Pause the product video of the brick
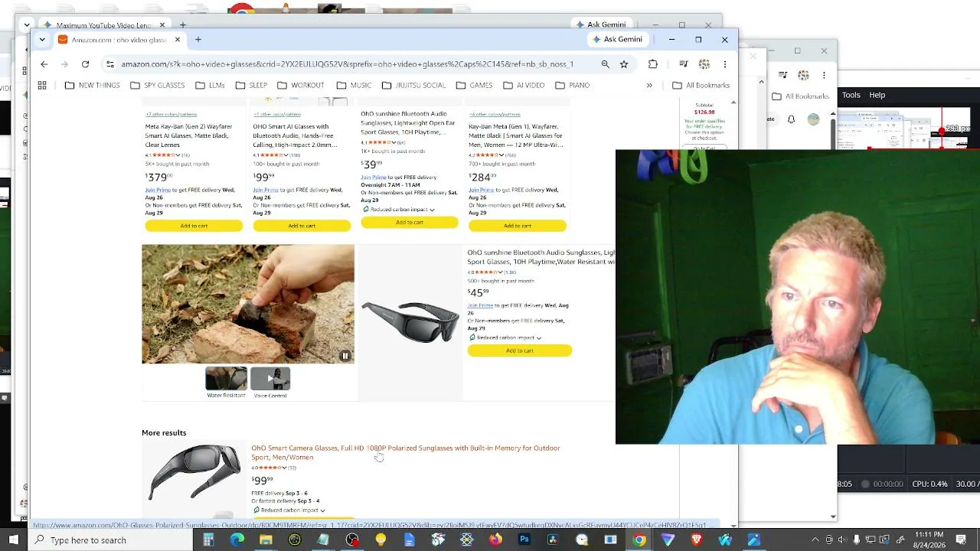 click(x=345, y=356)
